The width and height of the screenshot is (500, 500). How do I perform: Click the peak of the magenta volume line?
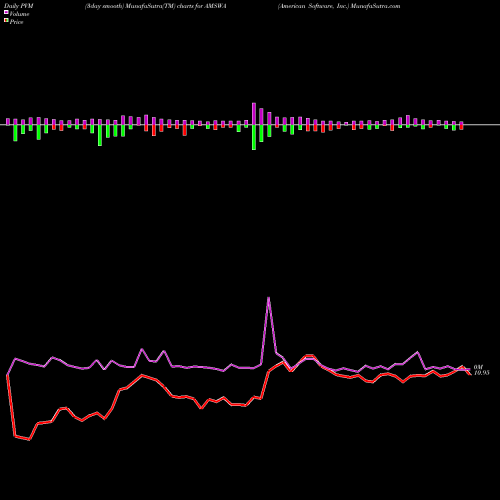pos(269,298)
